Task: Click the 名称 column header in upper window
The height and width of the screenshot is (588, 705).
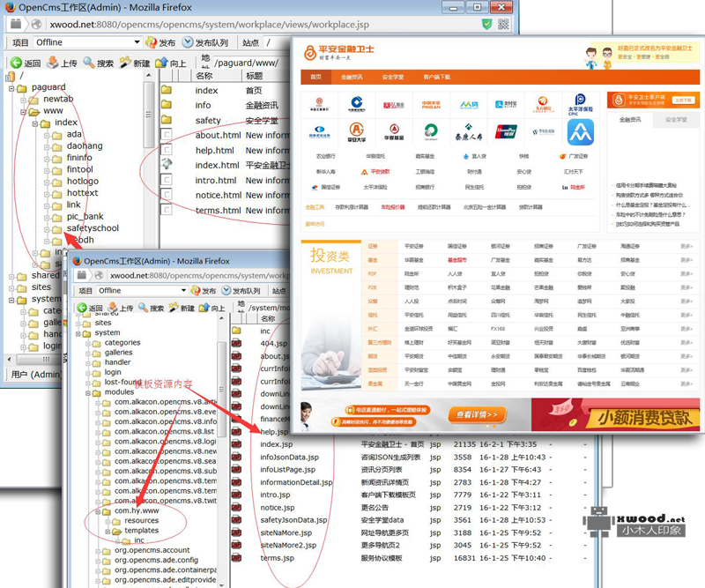Action: 204,76
